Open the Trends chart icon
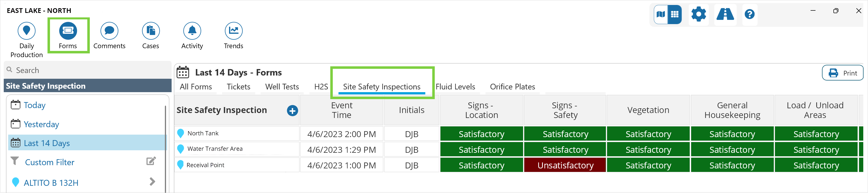This screenshot has height=193, width=868. point(234,31)
